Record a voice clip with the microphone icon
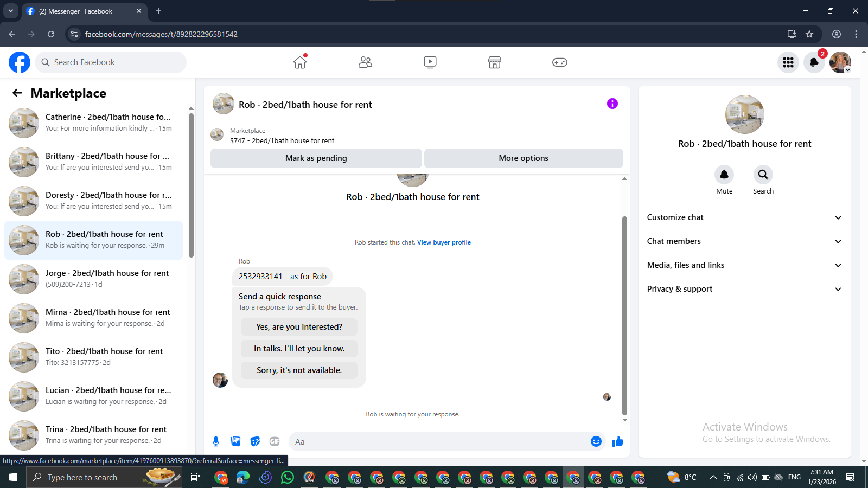 [216, 441]
